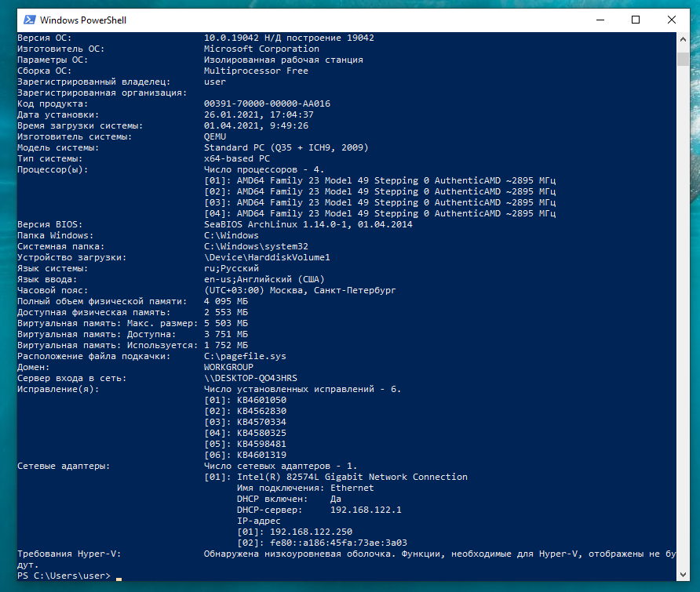Click Intel(R) 82574L Gigabit Network Connection
This screenshot has height=592, width=700.
[352, 477]
